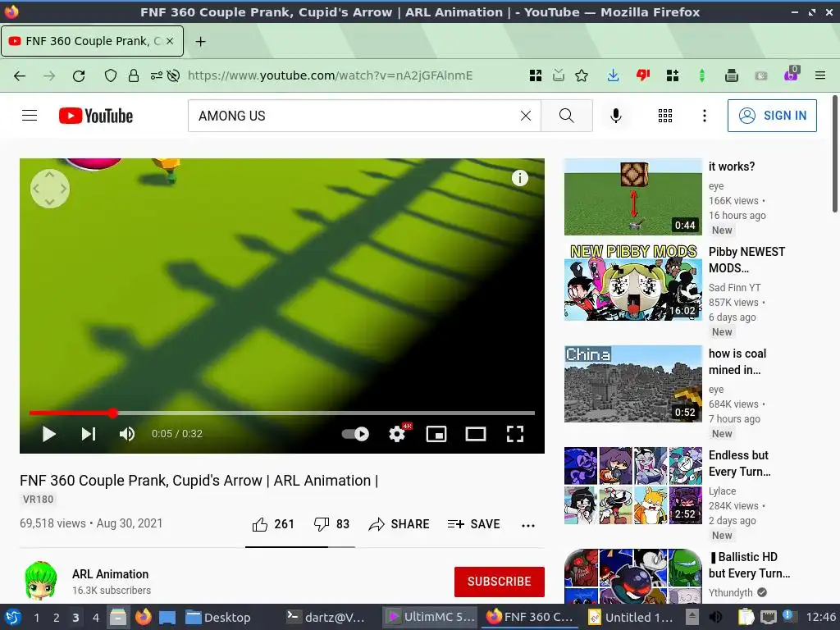Dislike the video (83 dislikes)
The height and width of the screenshot is (630, 840).
(x=331, y=524)
